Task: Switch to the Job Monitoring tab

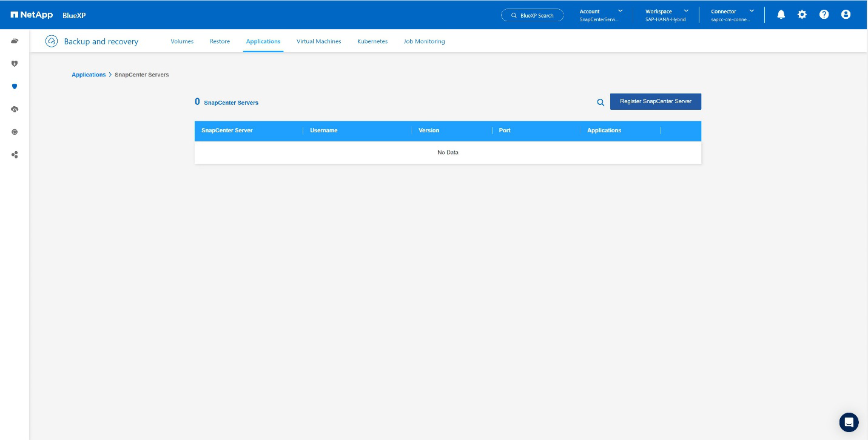Action: tap(424, 41)
